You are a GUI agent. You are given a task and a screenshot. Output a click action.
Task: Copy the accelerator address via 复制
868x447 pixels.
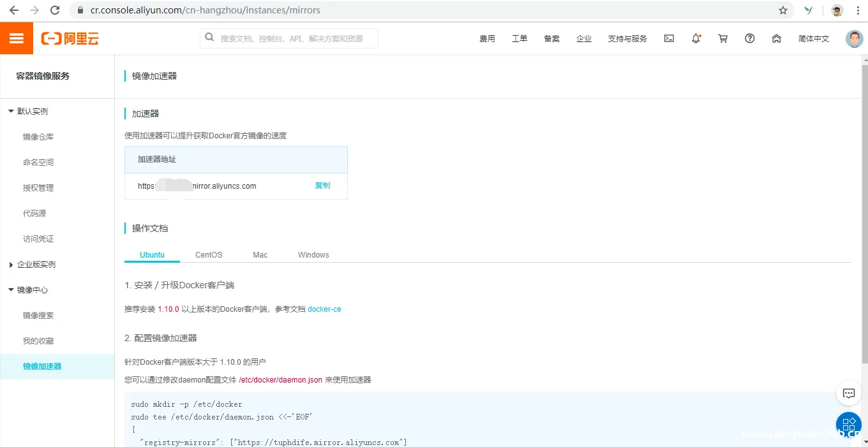click(322, 186)
